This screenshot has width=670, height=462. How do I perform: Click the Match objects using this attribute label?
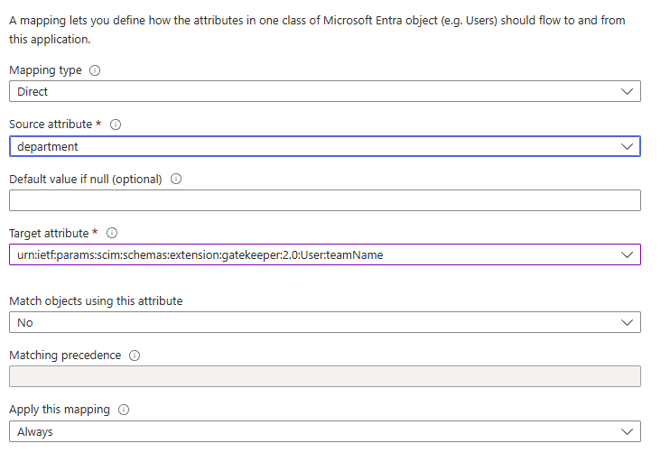(96, 301)
